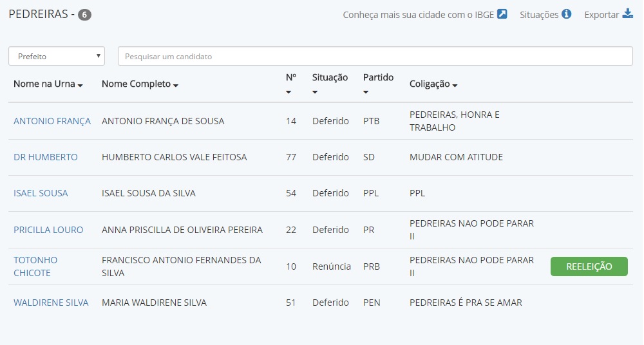Open Conheça mais sua cidade com o IBGE link
This screenshot has height=345, width=644.
tap(419, 15)
